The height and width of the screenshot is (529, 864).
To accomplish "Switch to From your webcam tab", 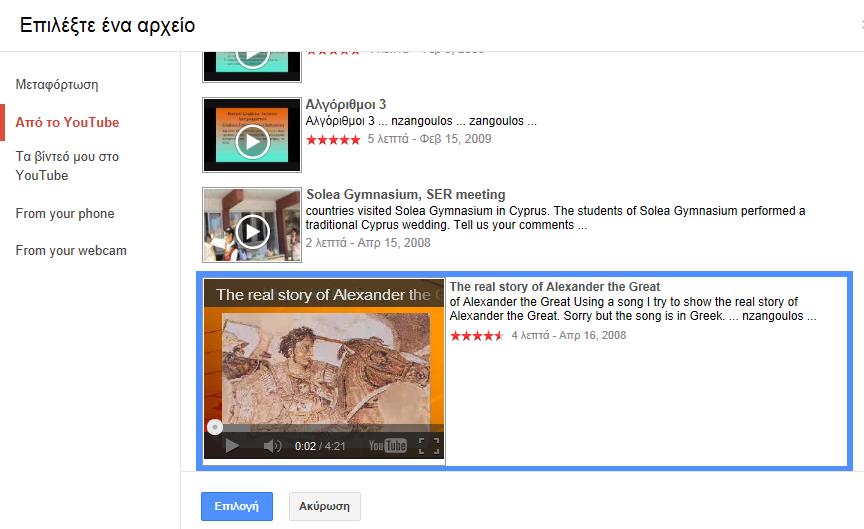I will coord(71,250).
